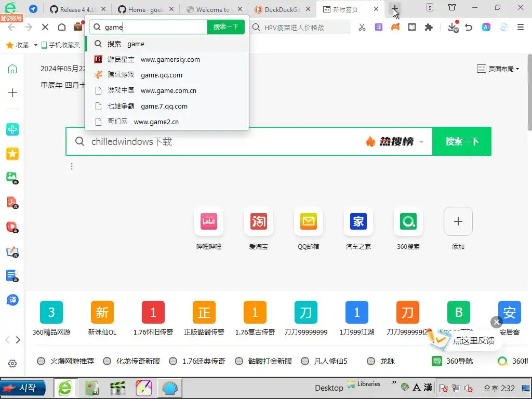Viewport: 532px width, 399px height.
Task: Click address bar 搜索一下 green button
Action: 225,27
